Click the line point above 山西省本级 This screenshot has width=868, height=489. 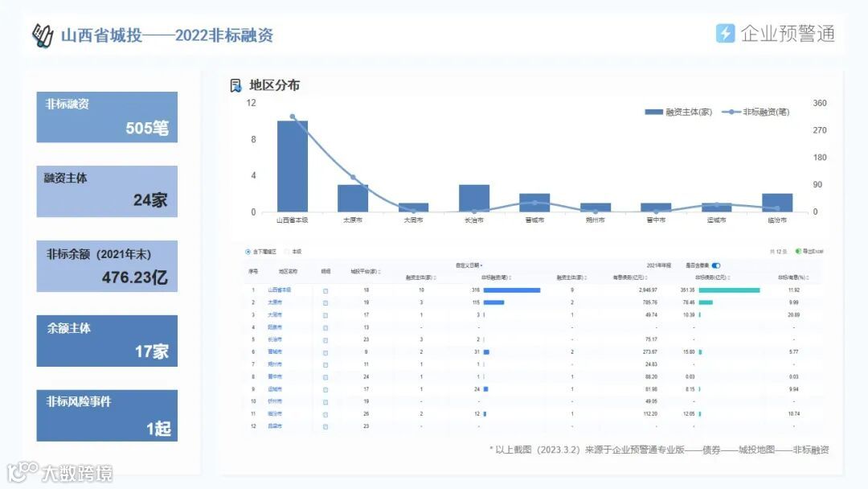[293, 117]
